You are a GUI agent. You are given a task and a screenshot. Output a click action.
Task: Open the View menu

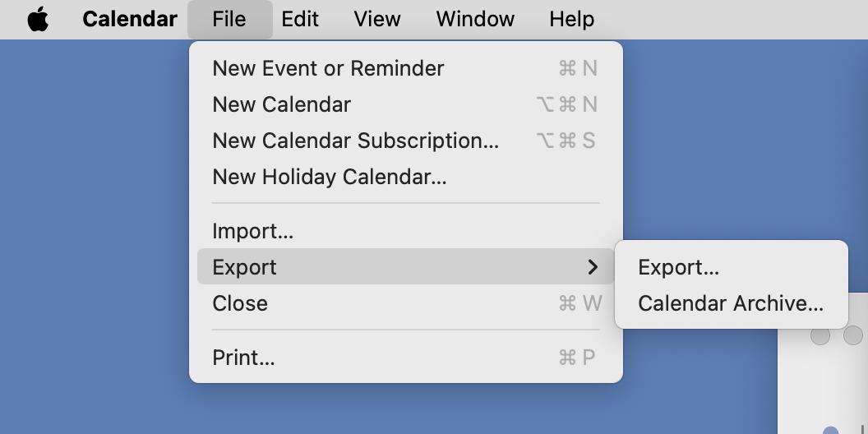[x=377, y=19]
